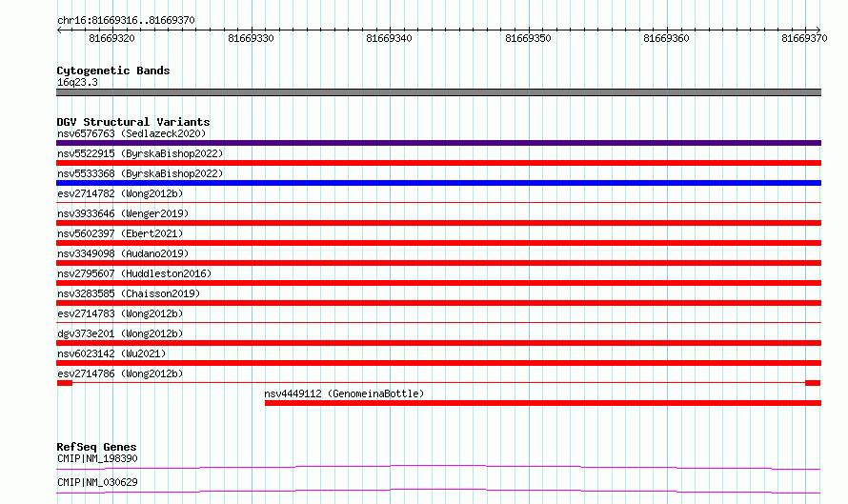Click ruler position 81669320
The height and width of the screenshot is (504, 848).
(111, 38)
